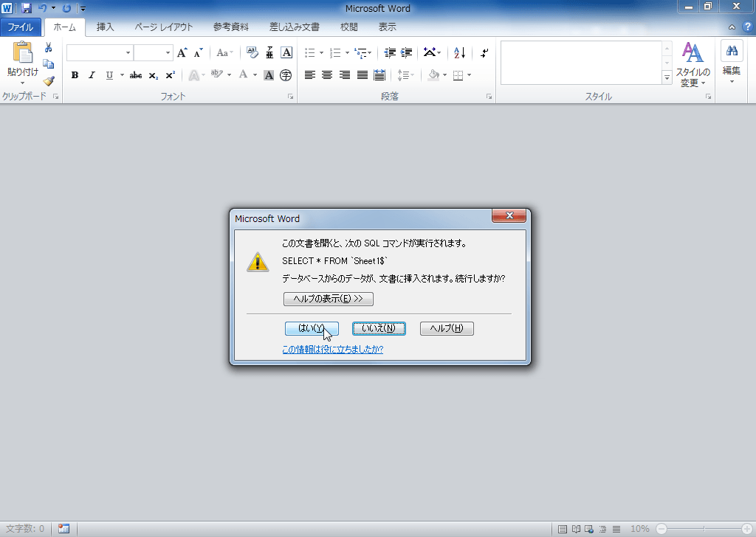Click the Clear Formatting icon
Image resolution: width=756 pixels, height=537 pixels.
(252, 52)
